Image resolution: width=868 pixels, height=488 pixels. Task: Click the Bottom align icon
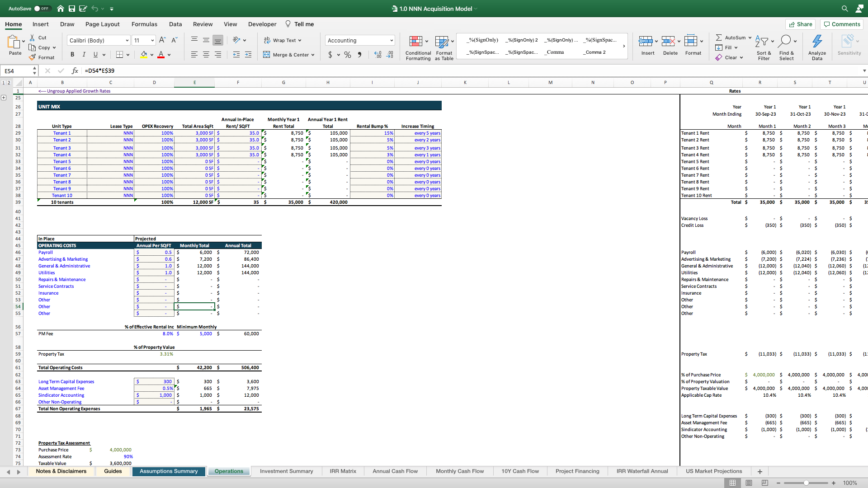218,40
